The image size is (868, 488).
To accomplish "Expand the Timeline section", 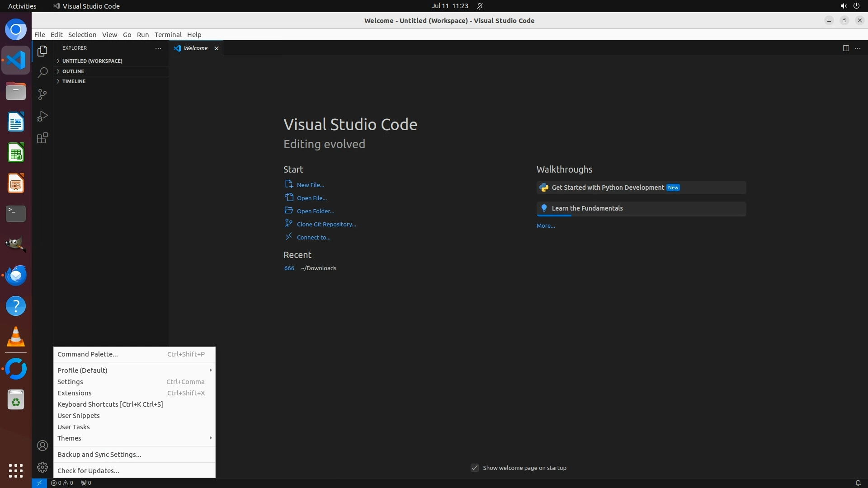I will [x=74, y=81].
